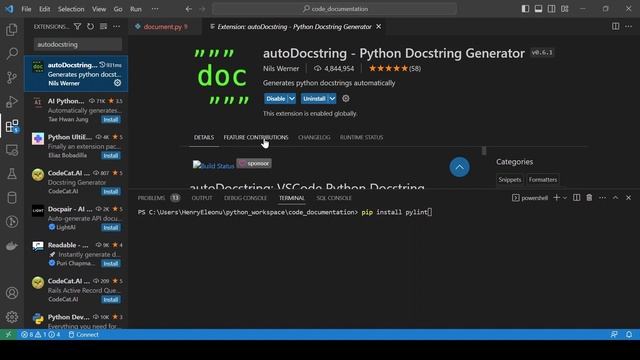Click the Uninstall extension button

[x=314, y=98]
